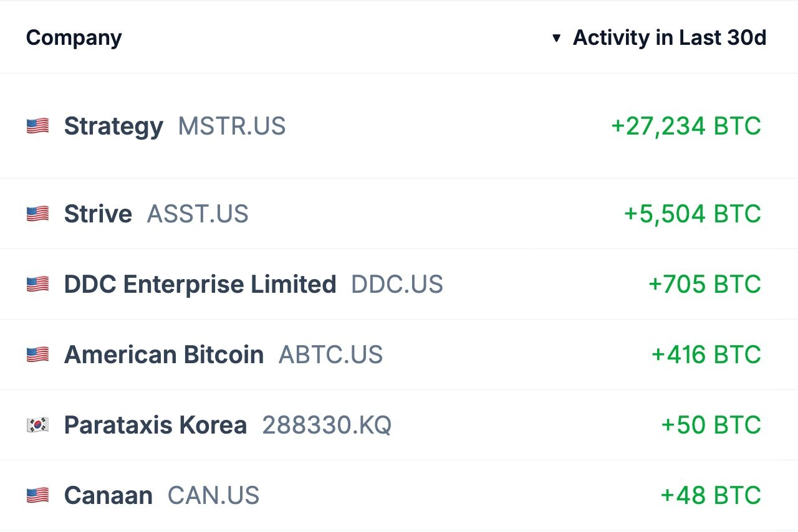798x532 pixels.
Task: Click the flag next to American Bitcoin
Action: tap(37, 355)
